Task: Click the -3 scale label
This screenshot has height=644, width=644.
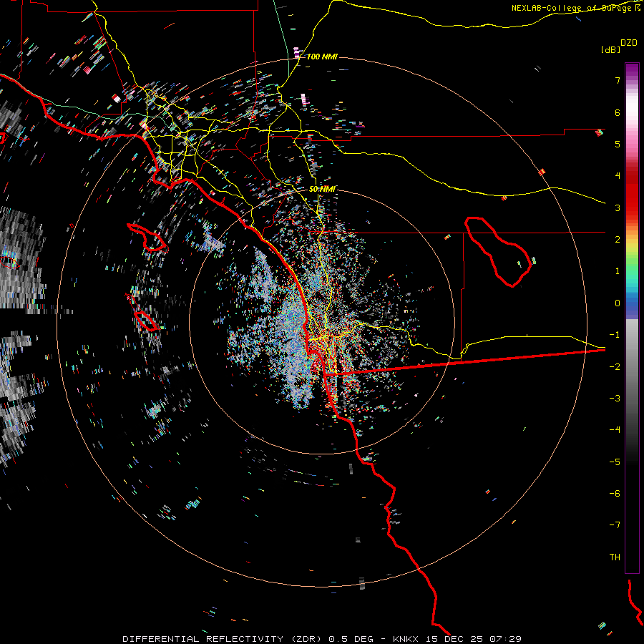Action: click(x=615, y=398)
